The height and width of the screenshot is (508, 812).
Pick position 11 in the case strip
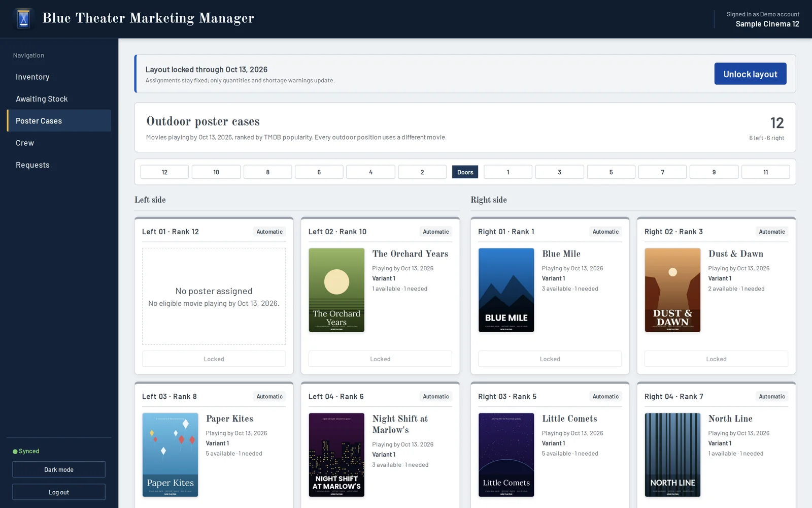[765, 172]
